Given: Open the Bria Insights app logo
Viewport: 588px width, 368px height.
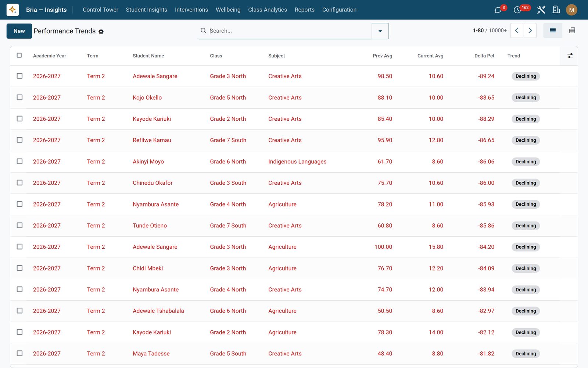Looking at the screenshot, I should click(12, 10).
